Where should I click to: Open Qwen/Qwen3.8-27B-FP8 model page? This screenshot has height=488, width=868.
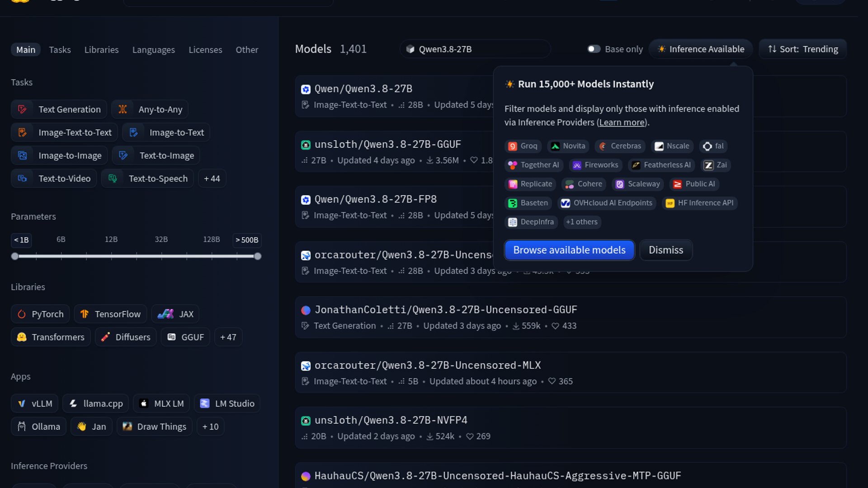[376, 199]
